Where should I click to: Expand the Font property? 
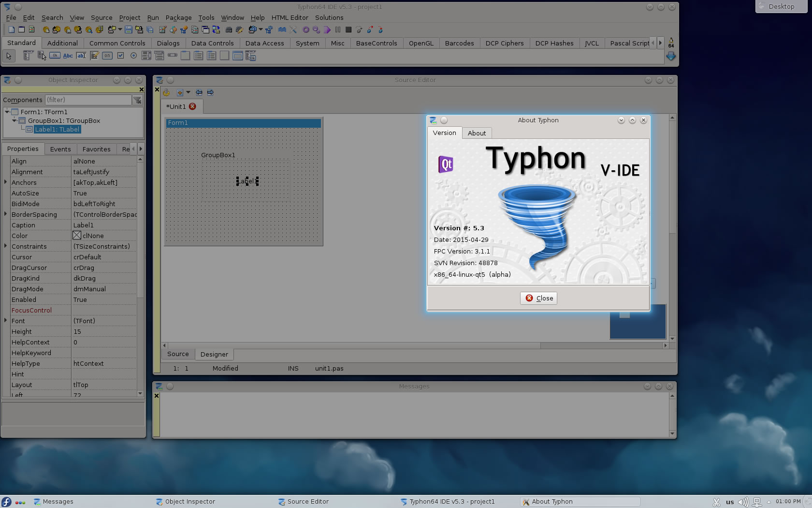(x=6, y=321)
